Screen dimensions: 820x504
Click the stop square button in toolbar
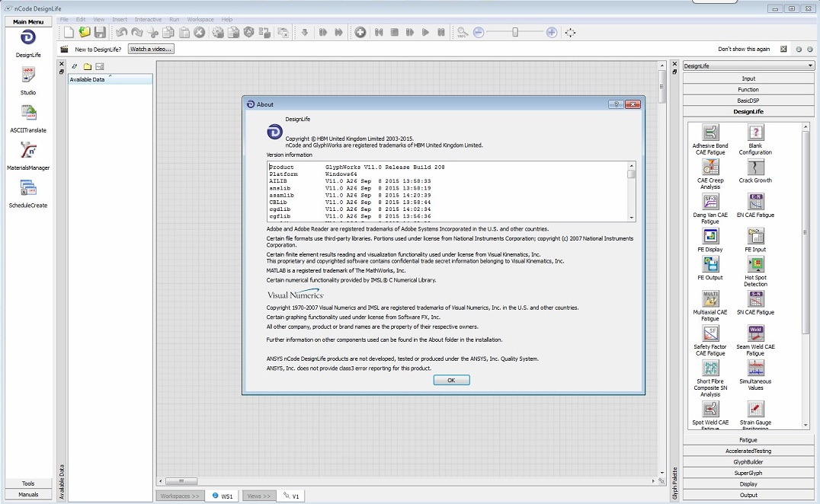coord(395,33)
